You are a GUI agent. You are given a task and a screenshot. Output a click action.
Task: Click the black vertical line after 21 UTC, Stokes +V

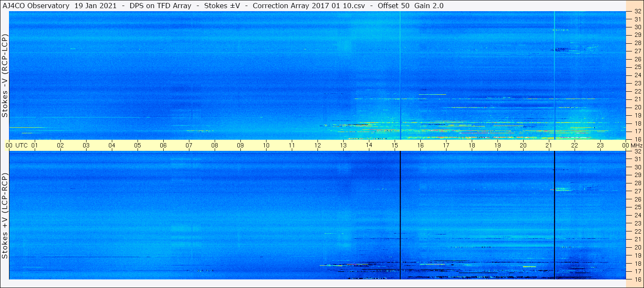(554, 215)
